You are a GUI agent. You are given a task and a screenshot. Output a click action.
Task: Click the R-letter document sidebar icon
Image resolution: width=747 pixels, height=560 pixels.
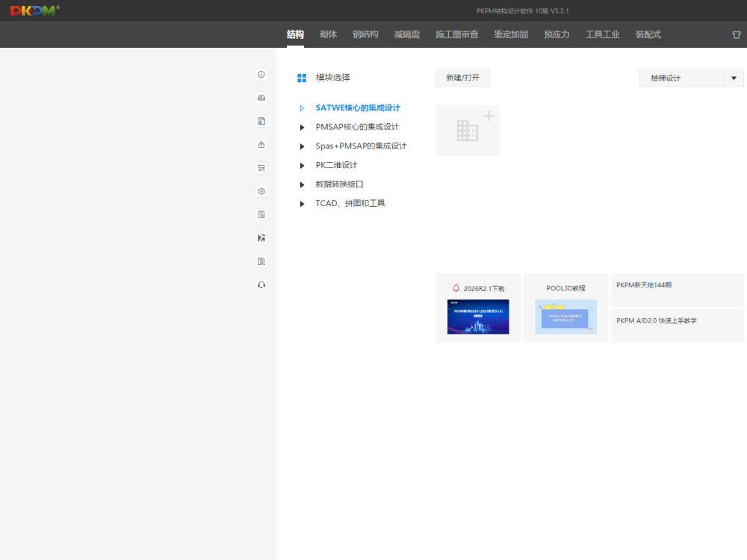(x=261, y=261)
